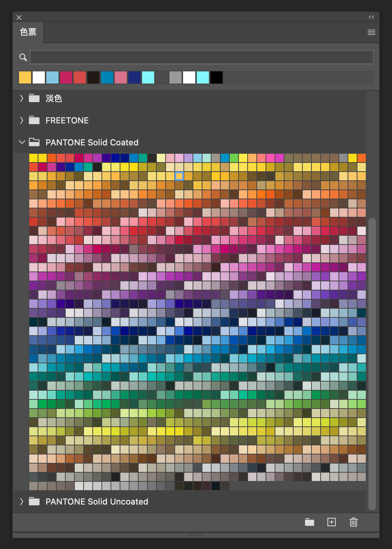Click the search magnifier icon
Viewport: 392px width, 549px height.
click(23, 57)
